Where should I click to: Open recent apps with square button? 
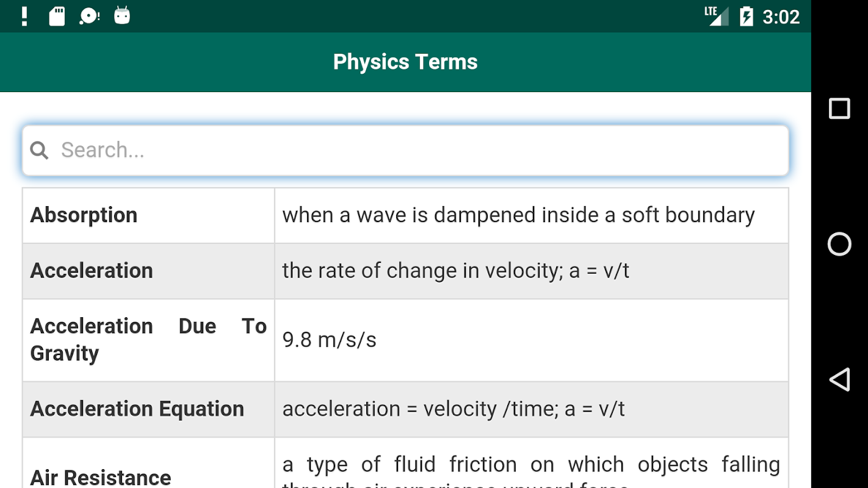pos(839,109)
